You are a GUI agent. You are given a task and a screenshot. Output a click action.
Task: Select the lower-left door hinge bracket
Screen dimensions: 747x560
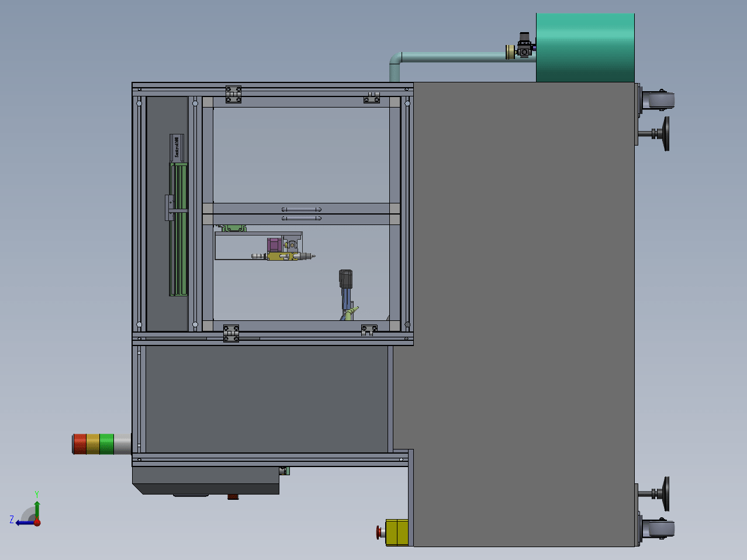tap(231, 333)
